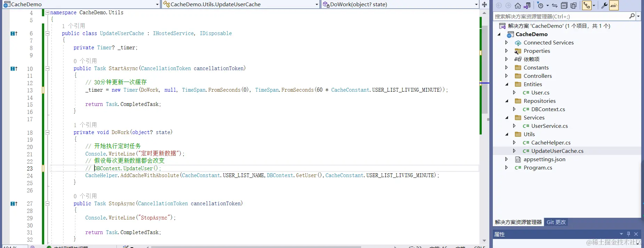Select UpdateUserCache.cs in Solution Explorer
644x248 pixels.
coord(557,151)
